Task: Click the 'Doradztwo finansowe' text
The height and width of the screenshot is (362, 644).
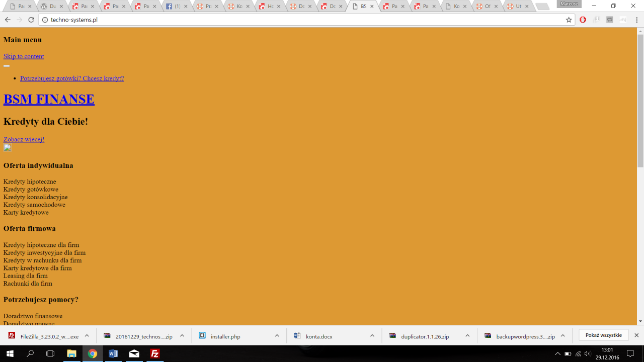Action: click(x=33, y=316)
